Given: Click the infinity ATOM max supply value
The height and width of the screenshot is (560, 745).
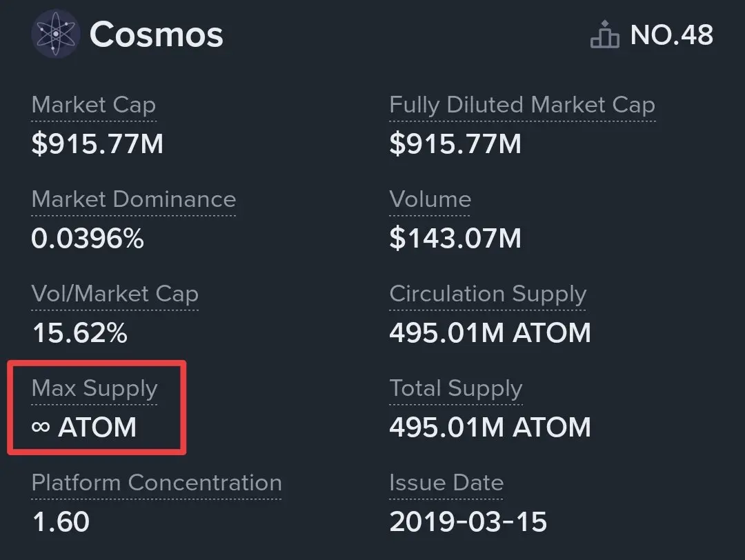Looking at the screenshot, I should pos(84,428).
